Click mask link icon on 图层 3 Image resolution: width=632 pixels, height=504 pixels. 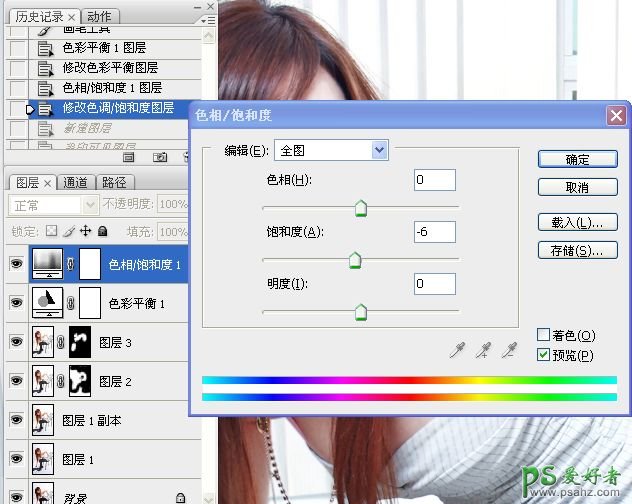point(60,342)
